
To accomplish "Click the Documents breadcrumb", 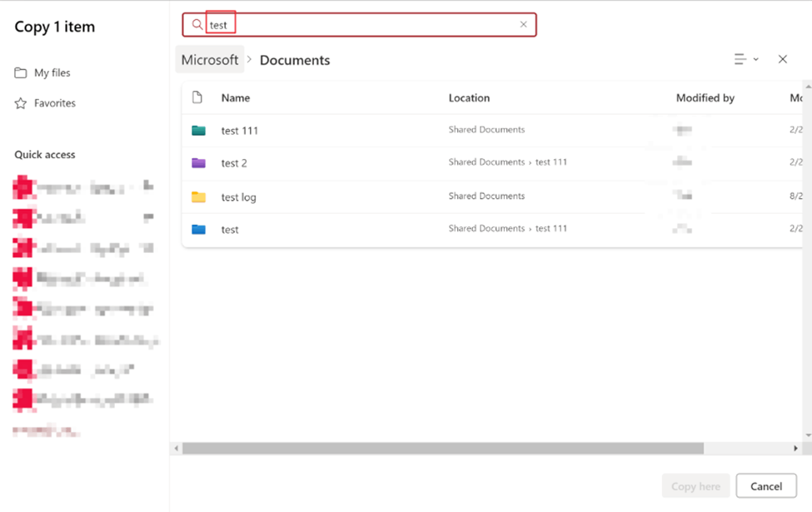I will (295, 60).
